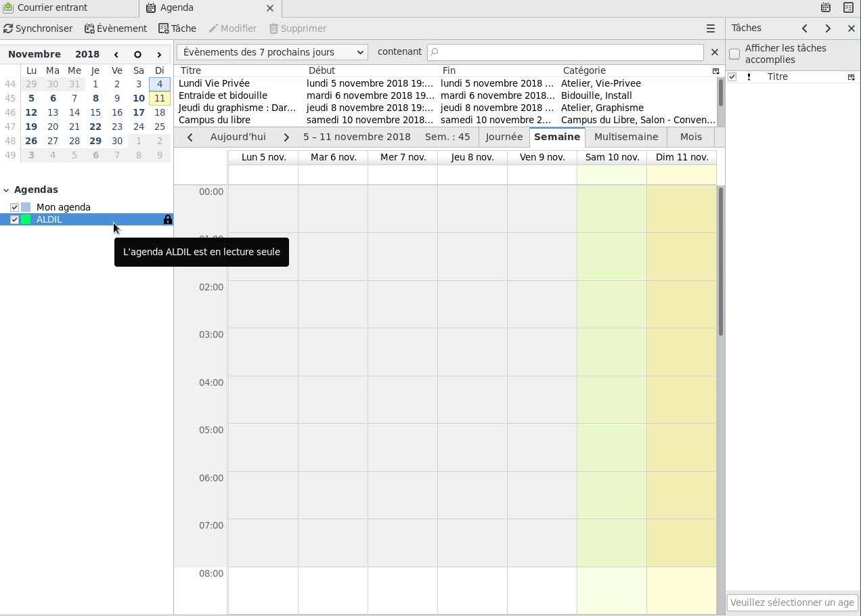
Task: Click the Mon agenda blue color swatch
Action: [x=26, y=207]
